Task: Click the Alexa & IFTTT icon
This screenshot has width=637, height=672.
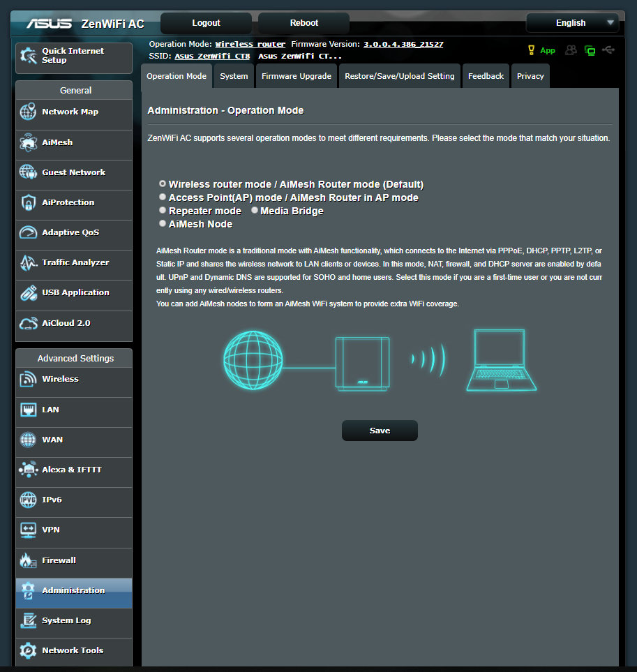Action: tap(29, 470)
